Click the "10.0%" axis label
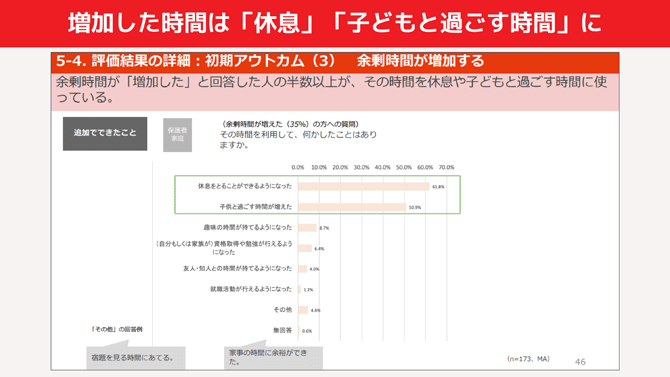The height and width of the screenshot is (377, 670). 319,168
